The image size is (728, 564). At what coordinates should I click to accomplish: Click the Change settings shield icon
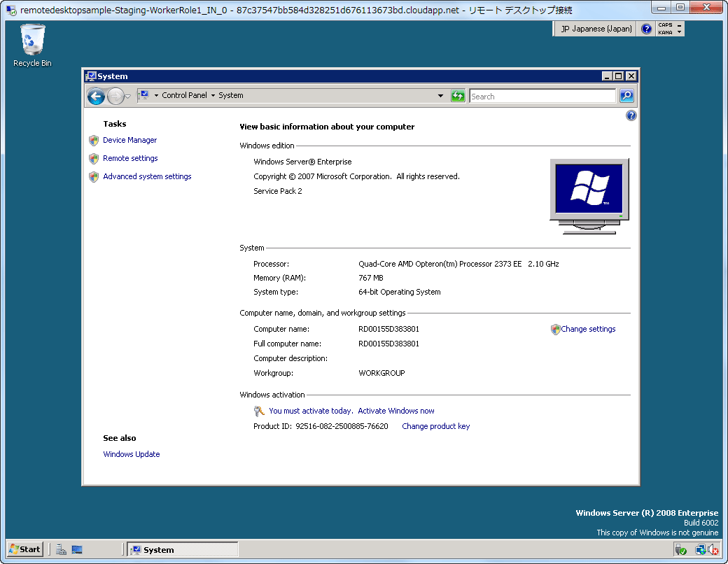pyautogui.click(x=555, y=329)
